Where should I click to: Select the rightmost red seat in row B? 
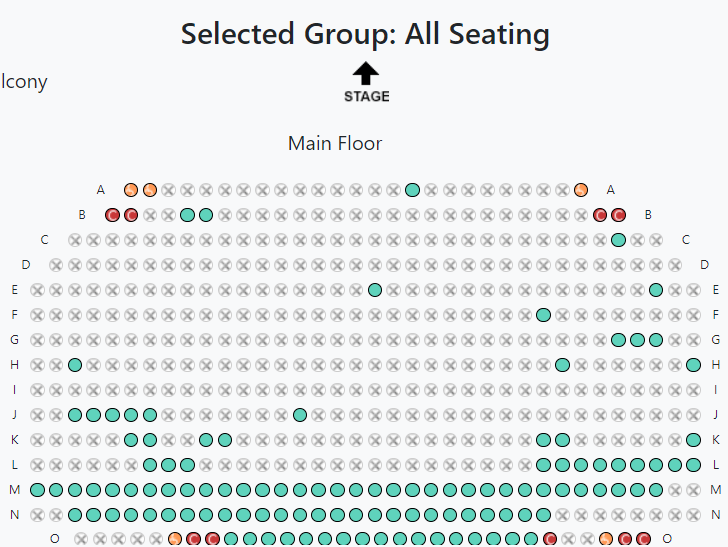coord(618,215)
